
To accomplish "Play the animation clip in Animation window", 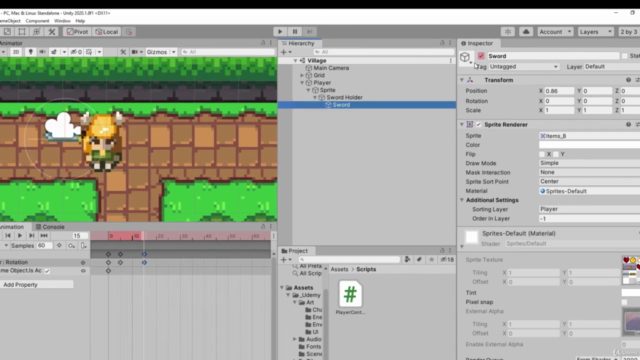I will (20, 236).
